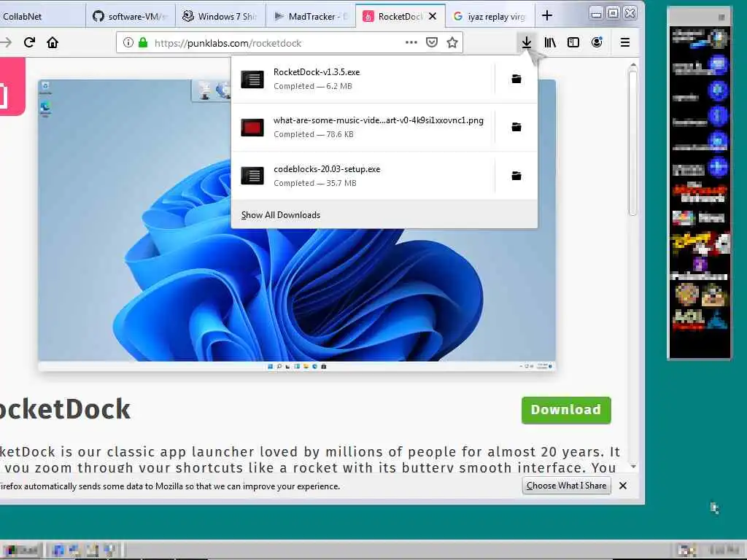
Task: Open the Library toolbar icon
Action: (550, 43)
